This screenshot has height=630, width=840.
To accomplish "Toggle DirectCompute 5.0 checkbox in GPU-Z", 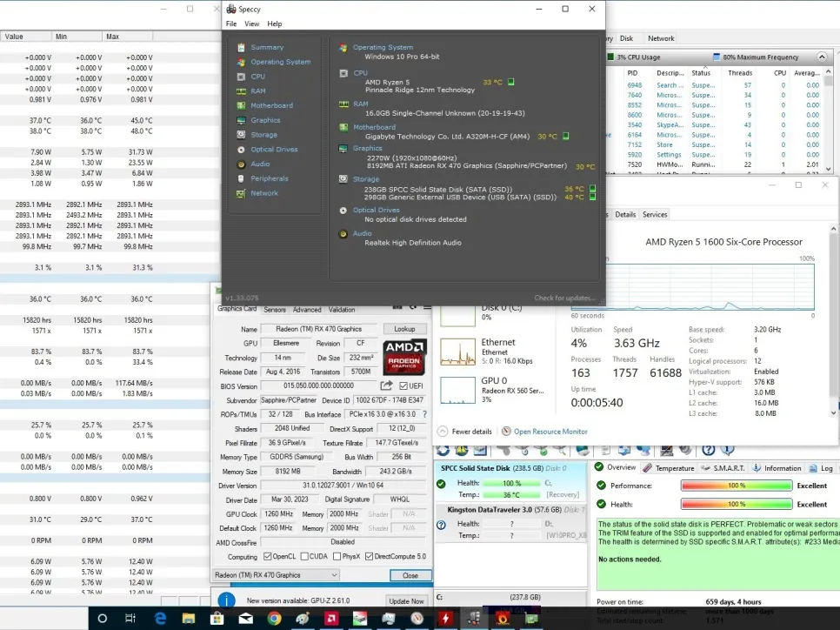I will [369, 557].
